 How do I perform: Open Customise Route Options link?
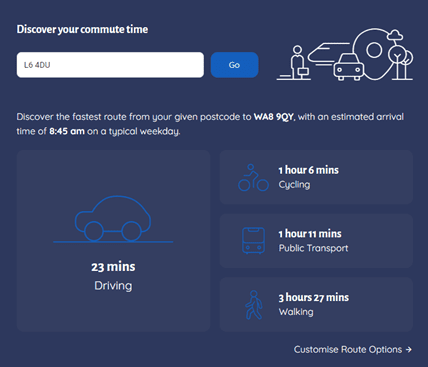pos(353,349)
